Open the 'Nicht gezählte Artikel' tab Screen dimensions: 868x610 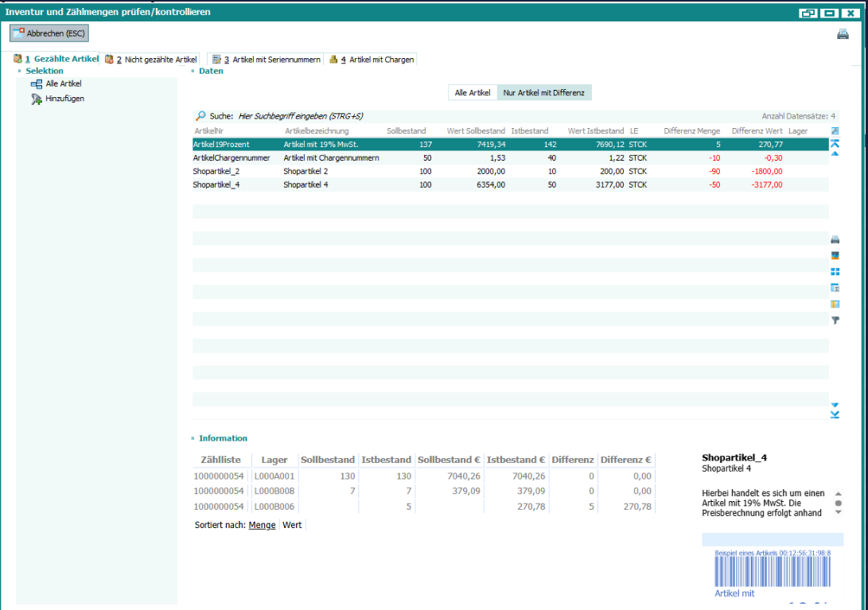pos(153,60)
